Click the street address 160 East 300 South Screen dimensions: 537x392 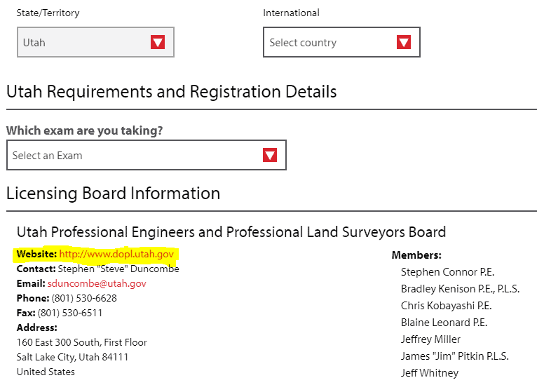coord(81,342)
